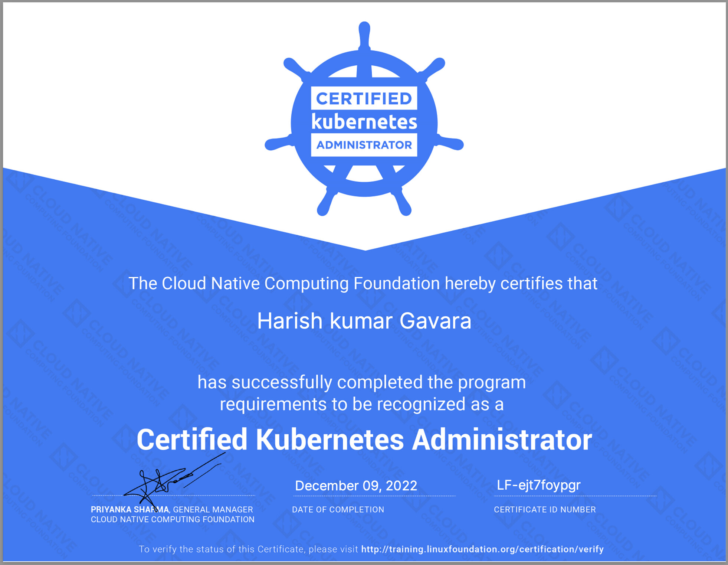Click 'requirements to be recognized as a' line
The height and width of the screenshot is (565, 728).
coord(361,404)
